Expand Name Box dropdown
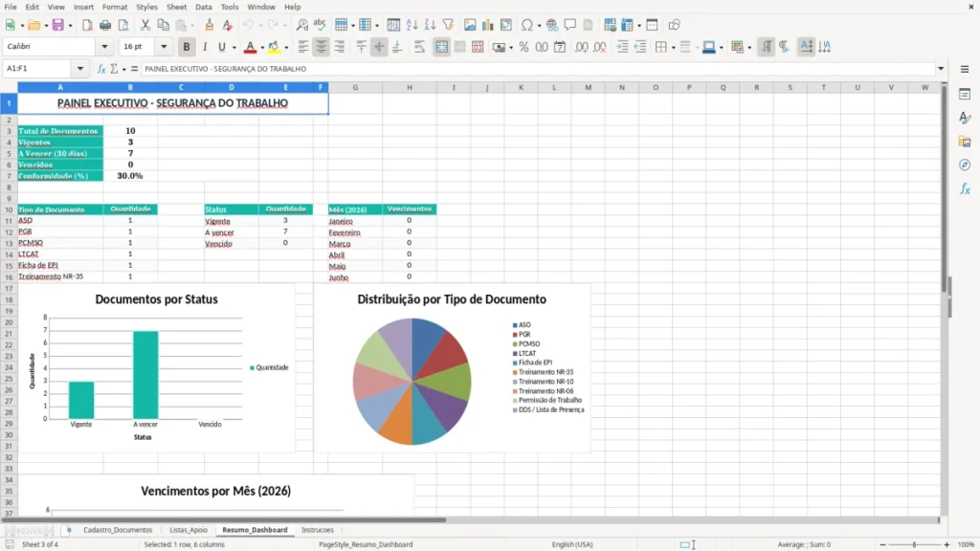The height and width of the screenshot is (551, 980). 80,69
